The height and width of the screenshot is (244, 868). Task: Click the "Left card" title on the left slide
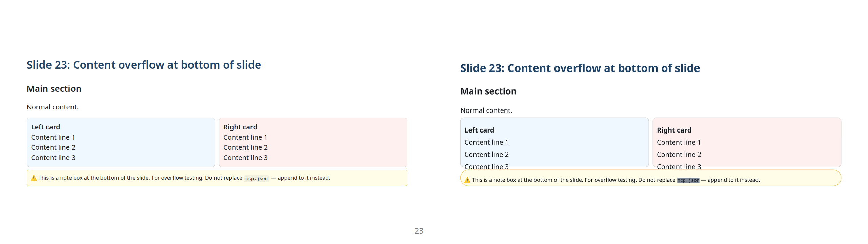click(45, 127)
